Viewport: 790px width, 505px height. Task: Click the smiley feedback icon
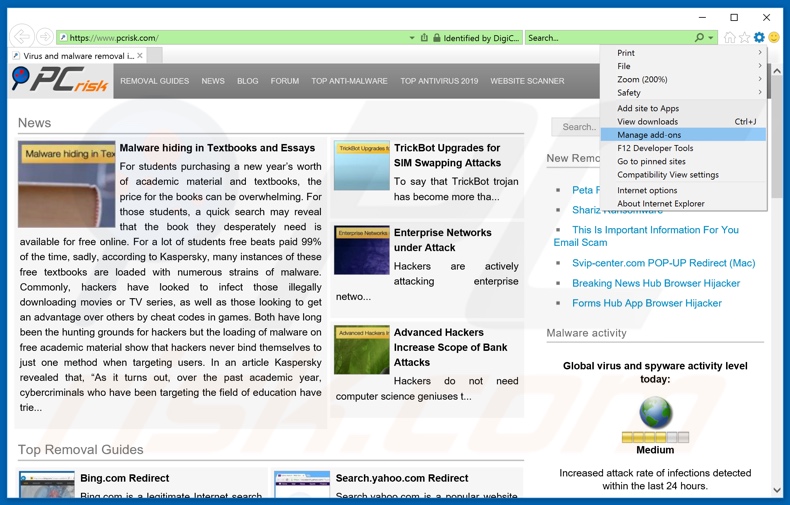coord(774,37)
